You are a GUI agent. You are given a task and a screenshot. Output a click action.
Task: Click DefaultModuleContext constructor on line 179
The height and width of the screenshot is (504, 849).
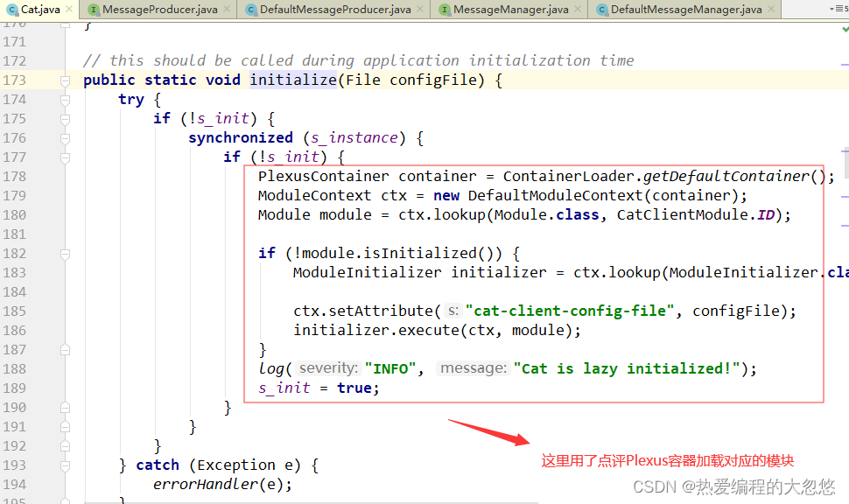tap(558, 195)
